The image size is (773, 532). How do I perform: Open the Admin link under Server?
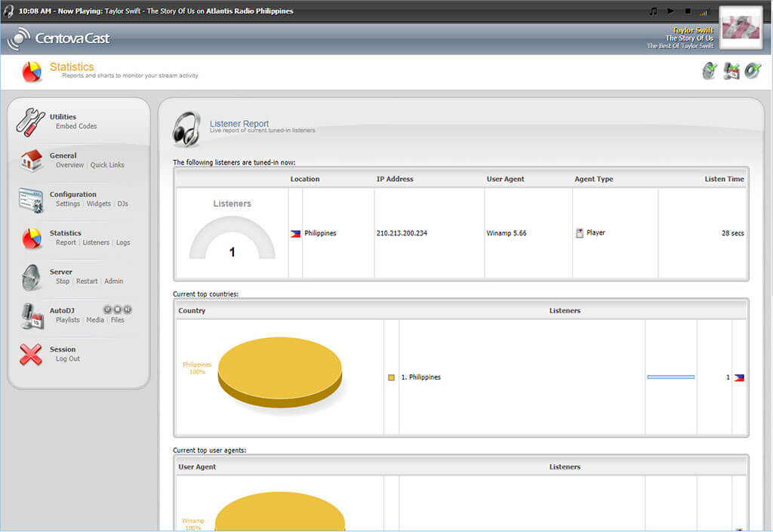[114, 281]
